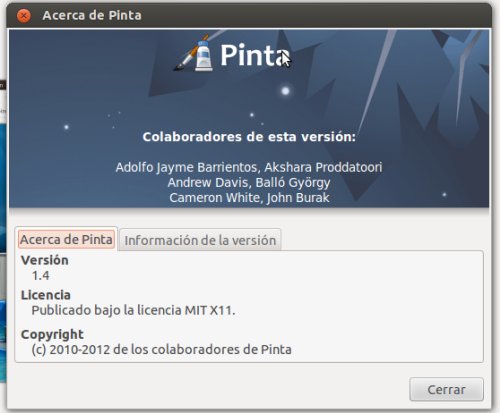The width and height of the screenshot is (500, 413).
Task: Click the Acerca de Pinta title bar text
Action: [x=92, y=15]
